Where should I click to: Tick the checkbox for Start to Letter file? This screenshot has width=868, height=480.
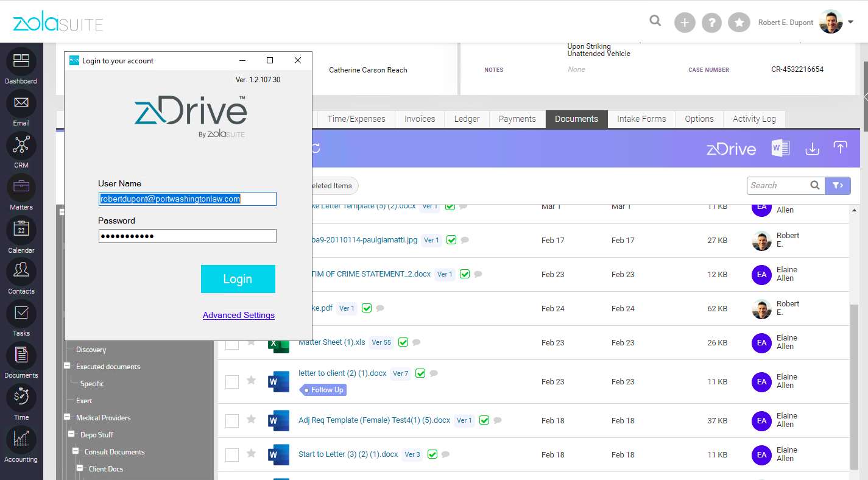point(232,455)
